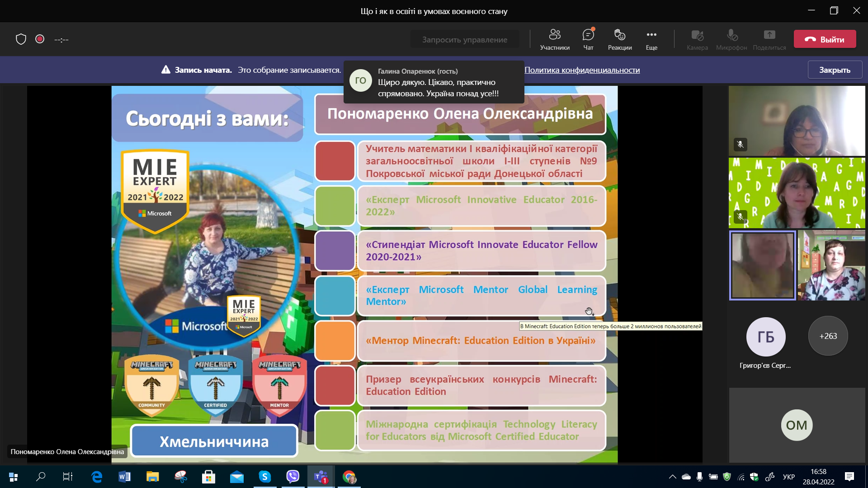Click muted mic icon on green-background video
Viewport: 868px width, 488px height.
pos(740,217)
